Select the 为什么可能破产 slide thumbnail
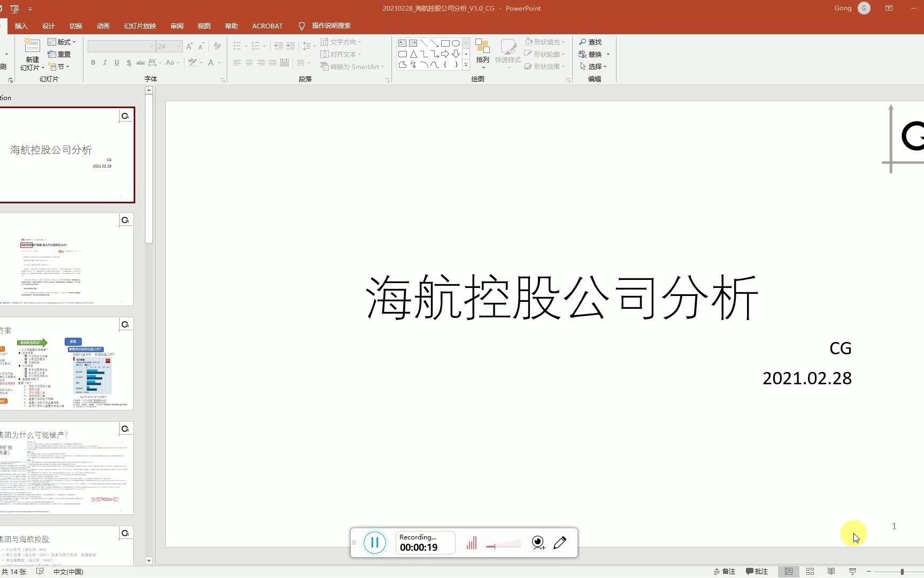 pyautogui.click(x=66, y=468)
